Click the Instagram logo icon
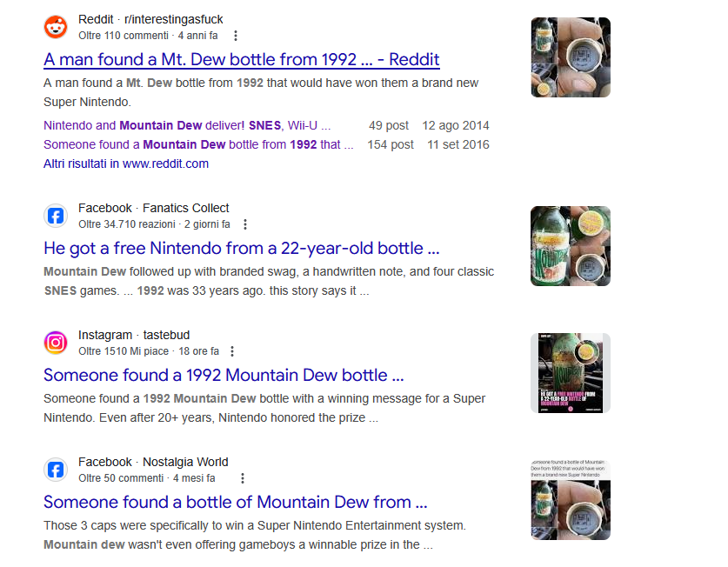 [x=56, y=343]
